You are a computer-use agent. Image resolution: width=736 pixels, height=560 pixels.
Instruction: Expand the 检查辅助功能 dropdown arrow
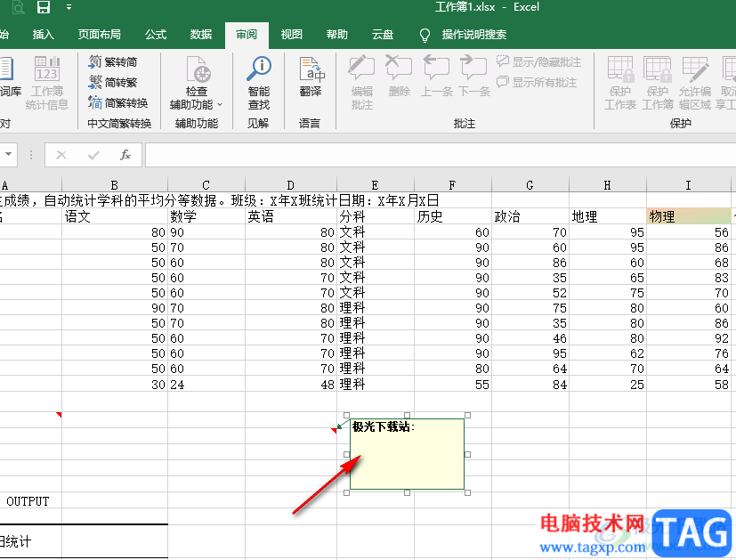coord(220,104)
